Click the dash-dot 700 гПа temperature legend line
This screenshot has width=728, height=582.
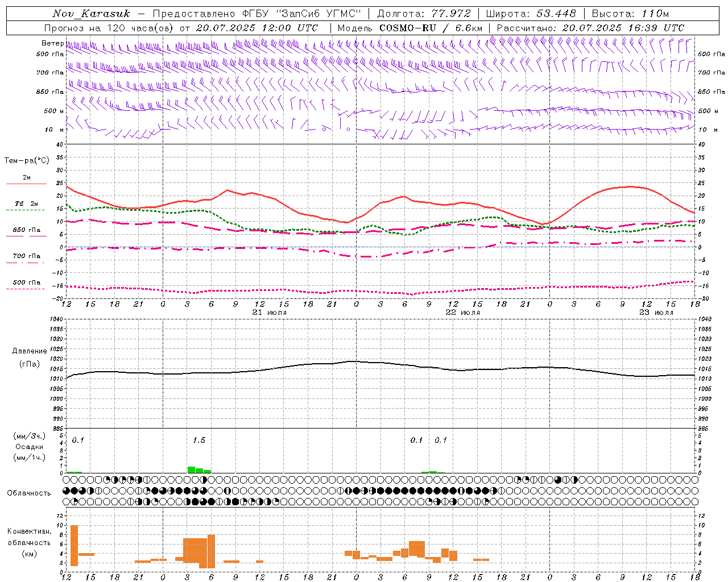pyautogui.click(x=25, y=263)
